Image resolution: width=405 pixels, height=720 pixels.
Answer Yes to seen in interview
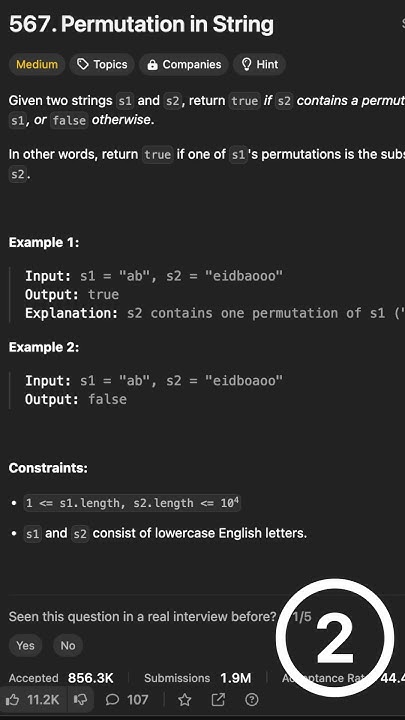[x=25, y=645]
